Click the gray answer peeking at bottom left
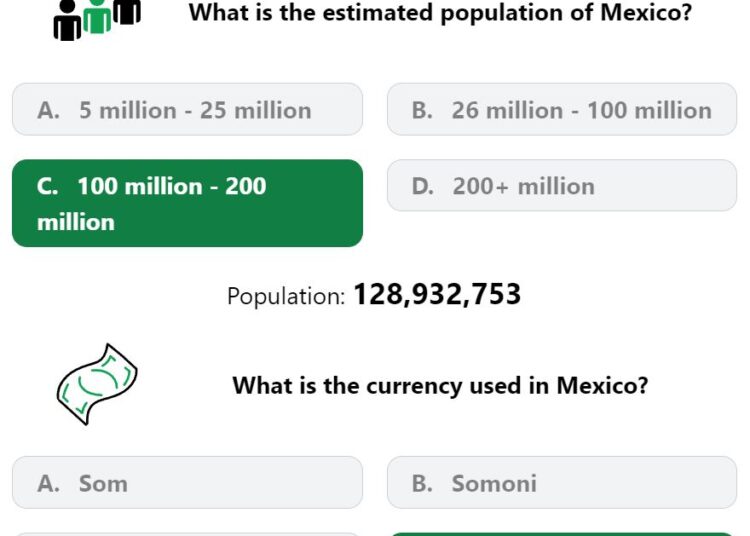The image size is (750, 536). coord(187,534)
